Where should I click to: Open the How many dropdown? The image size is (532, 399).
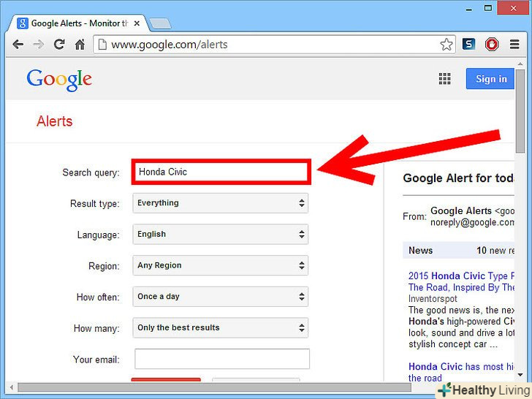click(x=221, y=328)
